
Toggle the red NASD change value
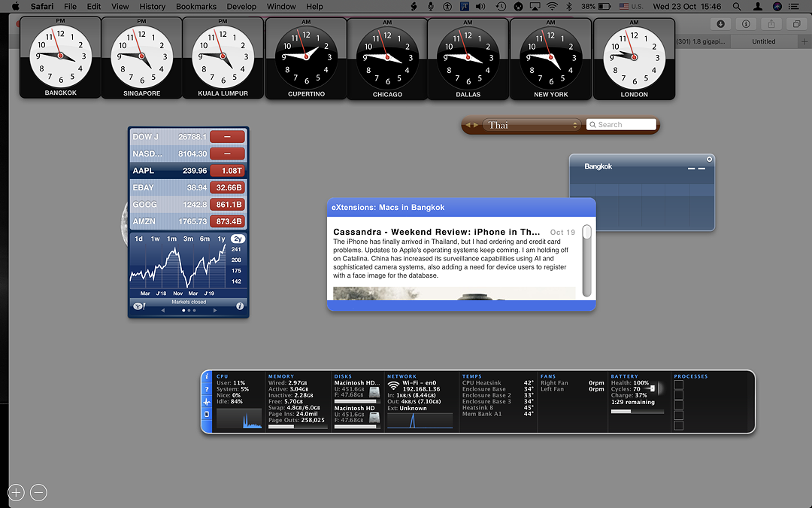click(227, 154)
